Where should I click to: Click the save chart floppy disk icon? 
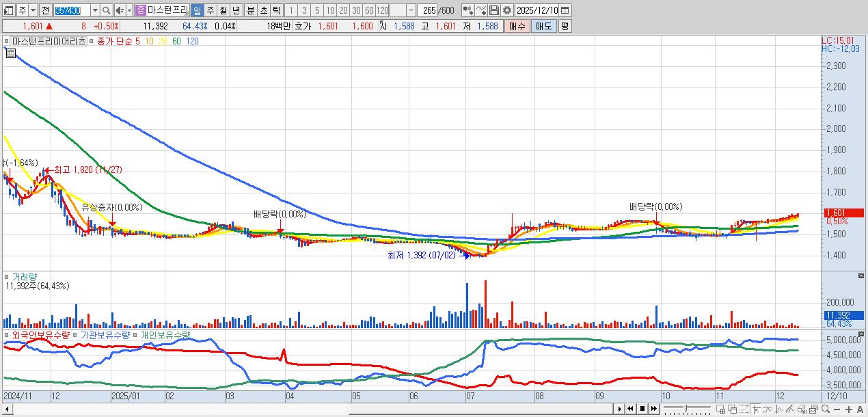pyautogui.click(x=493, y=10)
